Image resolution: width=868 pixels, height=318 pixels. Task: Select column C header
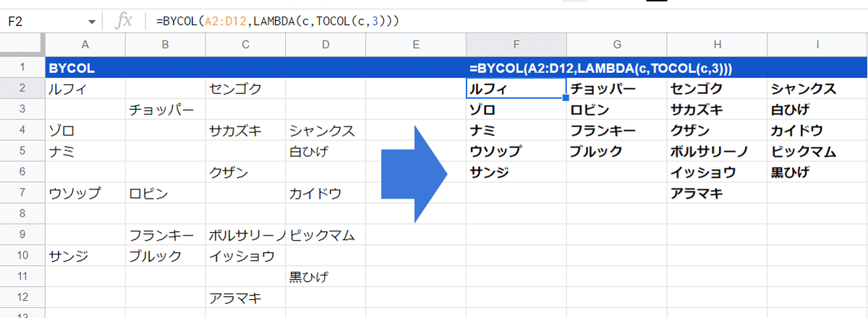pos(245,45)
